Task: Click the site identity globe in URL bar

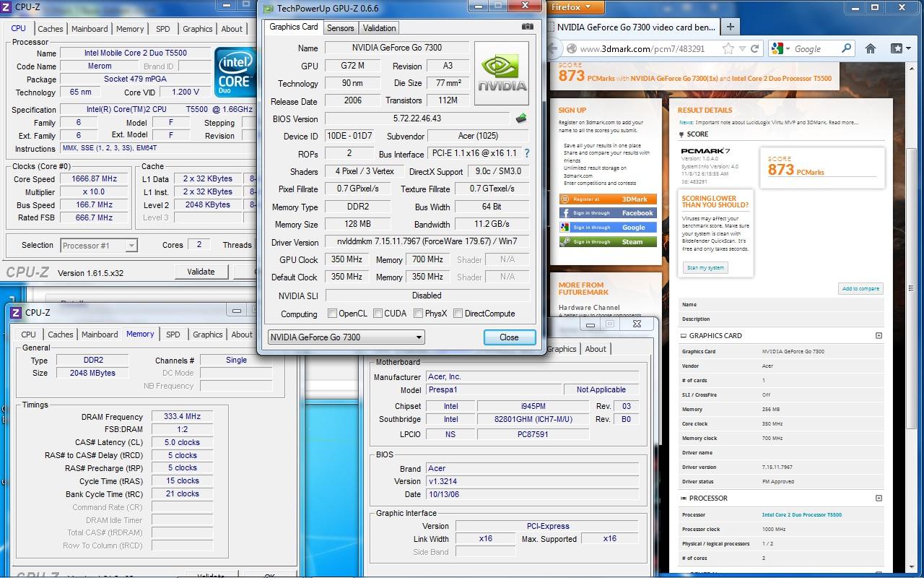Action: [571, 48]
